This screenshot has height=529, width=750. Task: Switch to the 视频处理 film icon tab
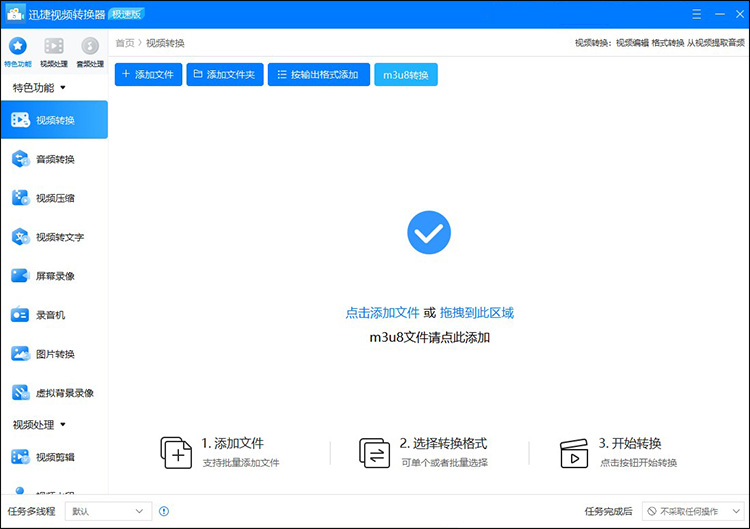point(54,52)
